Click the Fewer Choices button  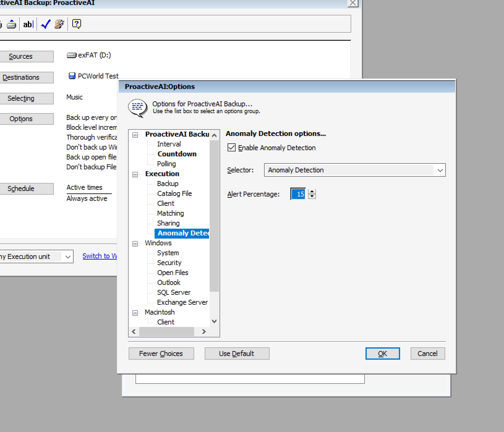[161, 354]
